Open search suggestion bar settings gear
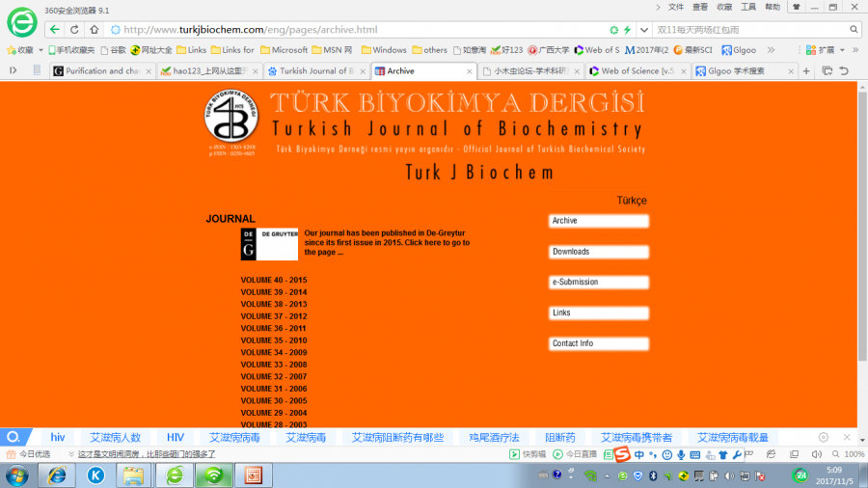 click(x=824, y=437)
